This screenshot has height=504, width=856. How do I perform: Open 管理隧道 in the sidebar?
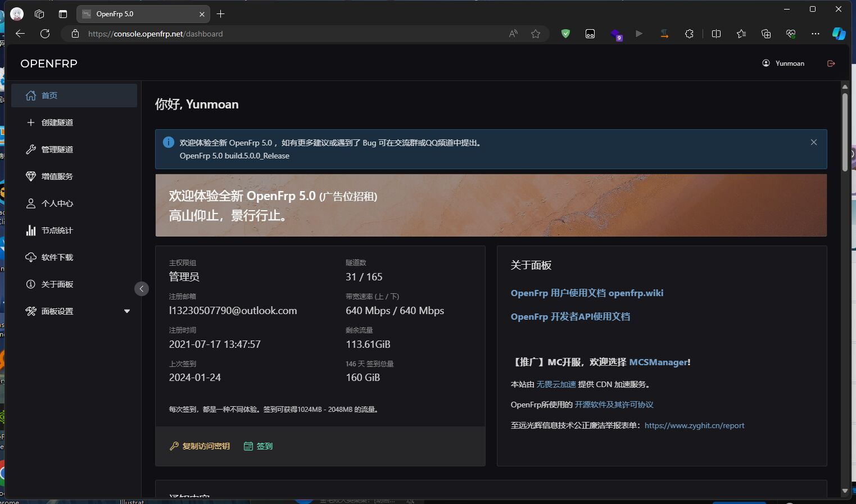pyautogui.click(x=74, y=149)
